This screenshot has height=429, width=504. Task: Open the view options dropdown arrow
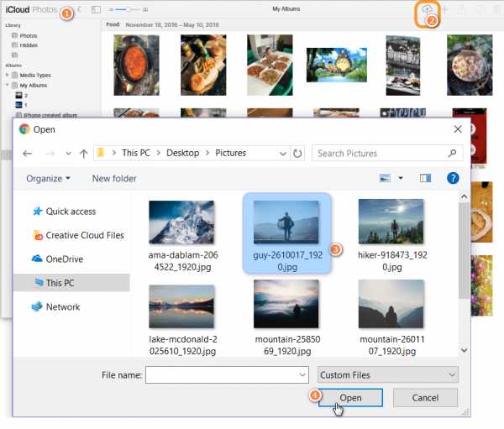pos(401,178)
